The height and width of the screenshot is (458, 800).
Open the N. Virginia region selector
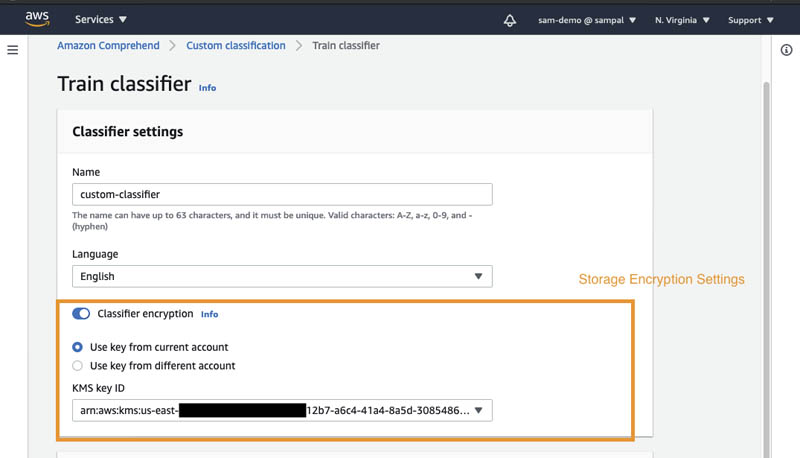pos(682,20)
